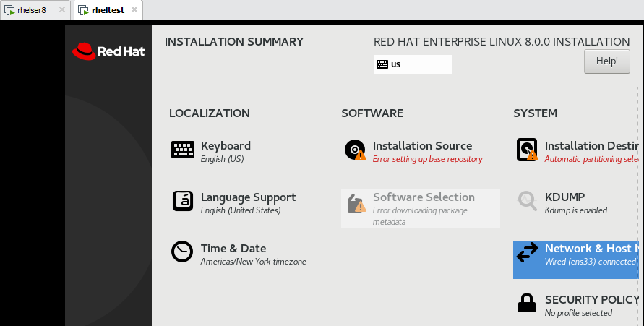Click 'No profile selected' text
The height and width of the screenshot is (326, 644).
578,313
